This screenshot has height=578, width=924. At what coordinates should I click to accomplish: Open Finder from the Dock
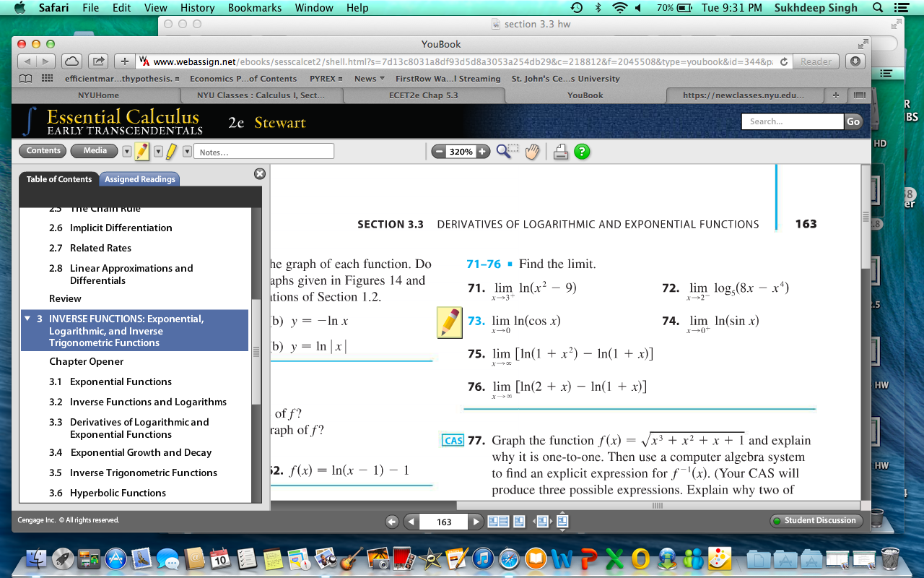[36, 558]
